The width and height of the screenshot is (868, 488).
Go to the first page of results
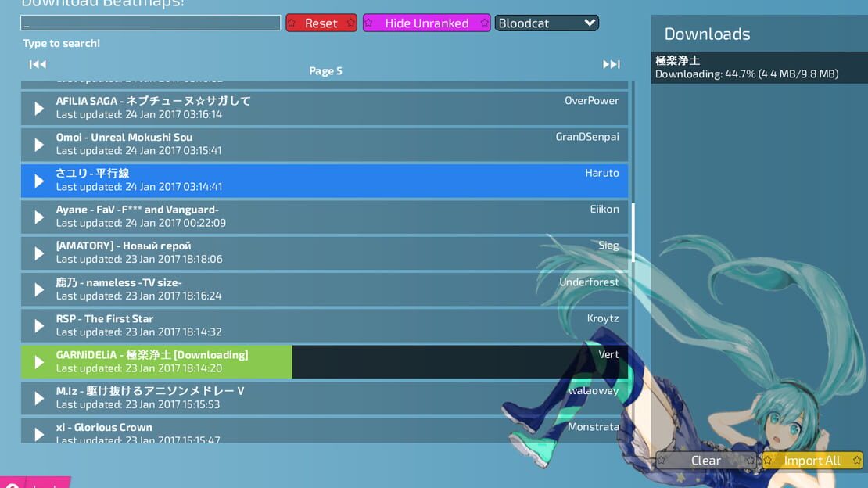click(x=38, y=64)
